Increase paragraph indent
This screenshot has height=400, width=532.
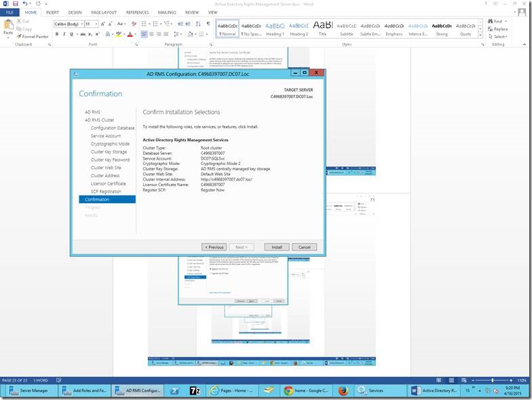[x=188, y=24]
